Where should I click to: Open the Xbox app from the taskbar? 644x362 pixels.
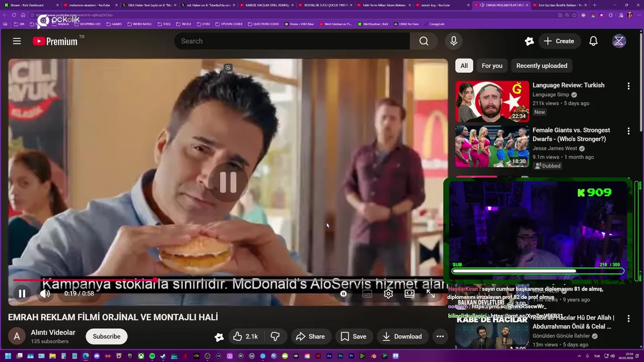[x=141, y=356]
